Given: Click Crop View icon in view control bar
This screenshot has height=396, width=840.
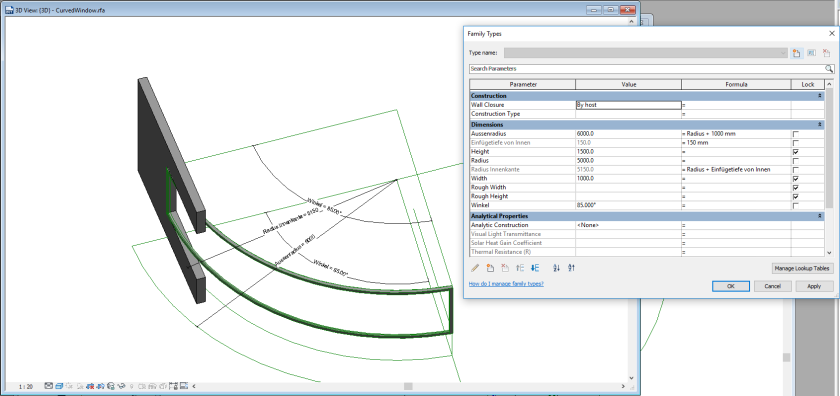Looking at the screenshot, I should [90, 386].
